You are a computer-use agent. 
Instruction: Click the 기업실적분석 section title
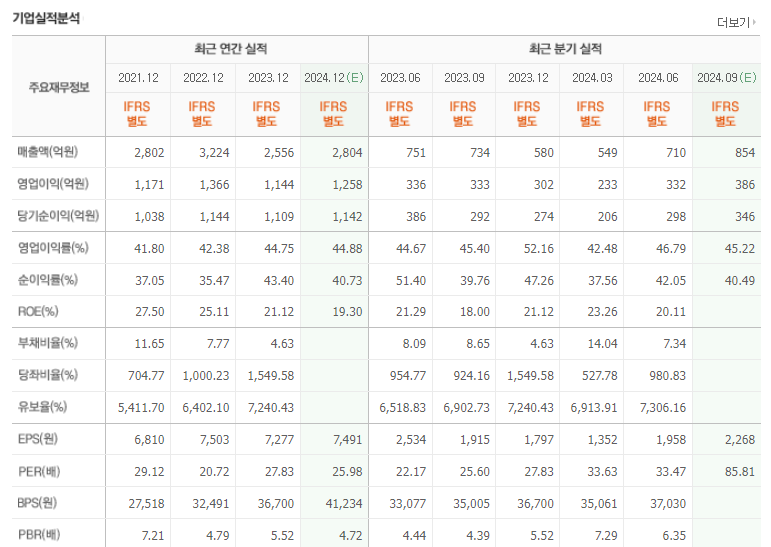[46, 18]
